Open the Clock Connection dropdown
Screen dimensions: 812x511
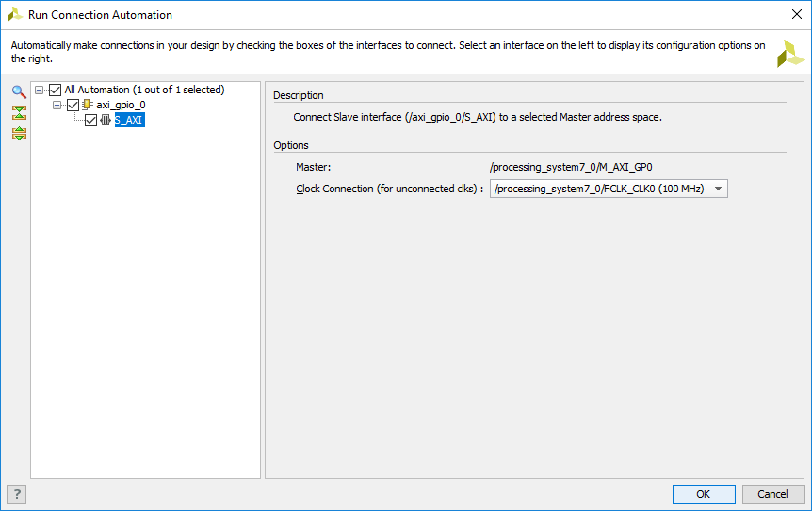tap(609, 189)
